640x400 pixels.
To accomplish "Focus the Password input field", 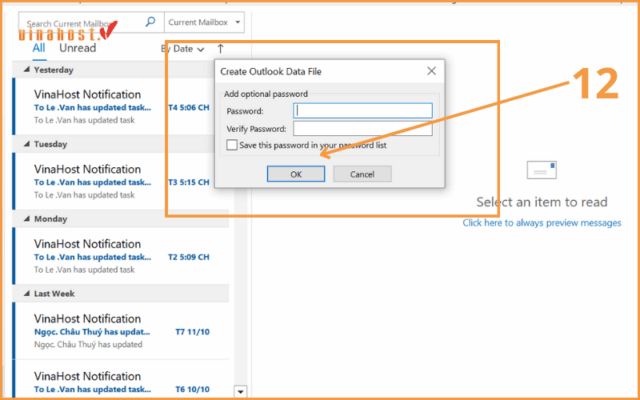I will pyautogui.click(x=362, y=110).
